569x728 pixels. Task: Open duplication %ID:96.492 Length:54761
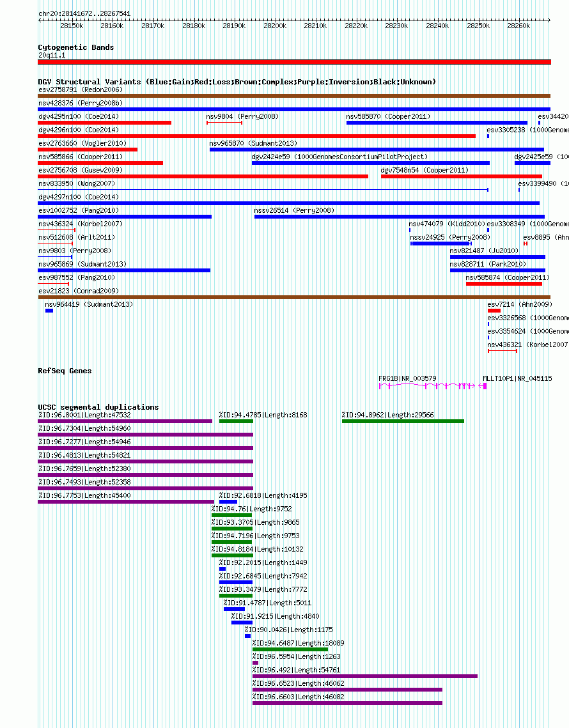(365, 677)
